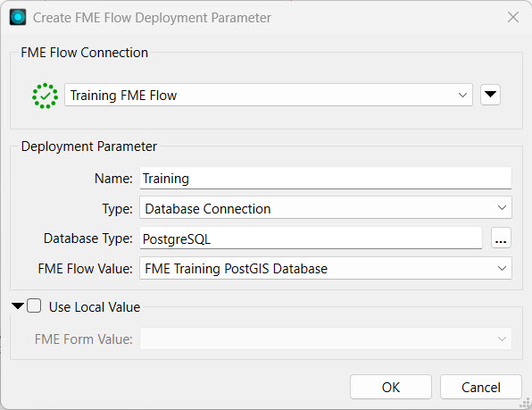
Task: Click the green connection verified status icon
Action: point(45,96)
